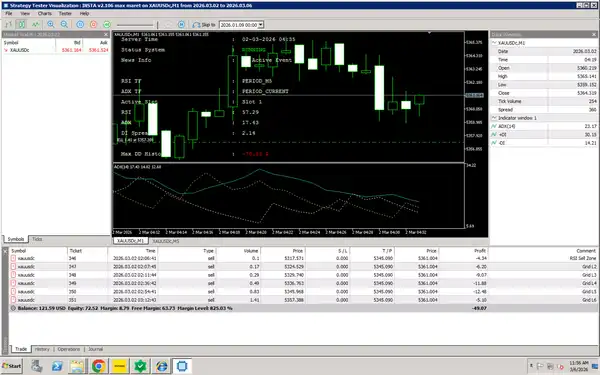Click the green rewind toolbar button

[107, 24]
